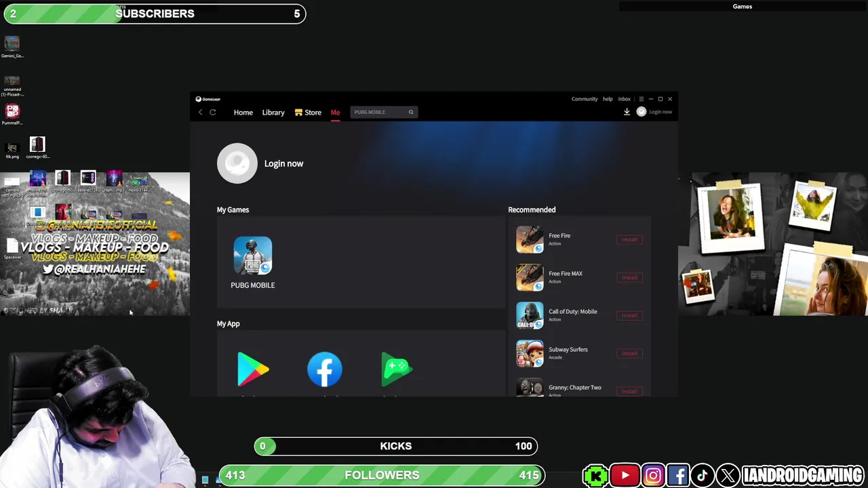Screen dimensions: 868x488
Task: Open the downloads arrow icon
Action: (627, 112)
